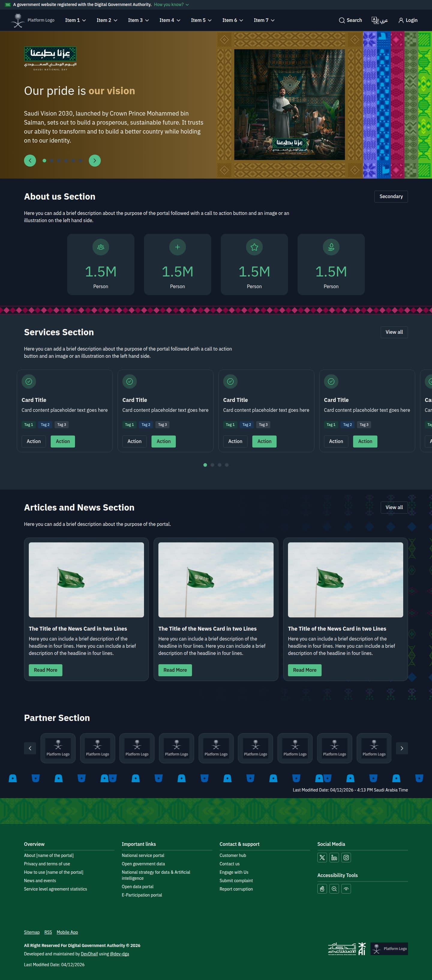Click the check icon on the first service card

pos(29,381)
